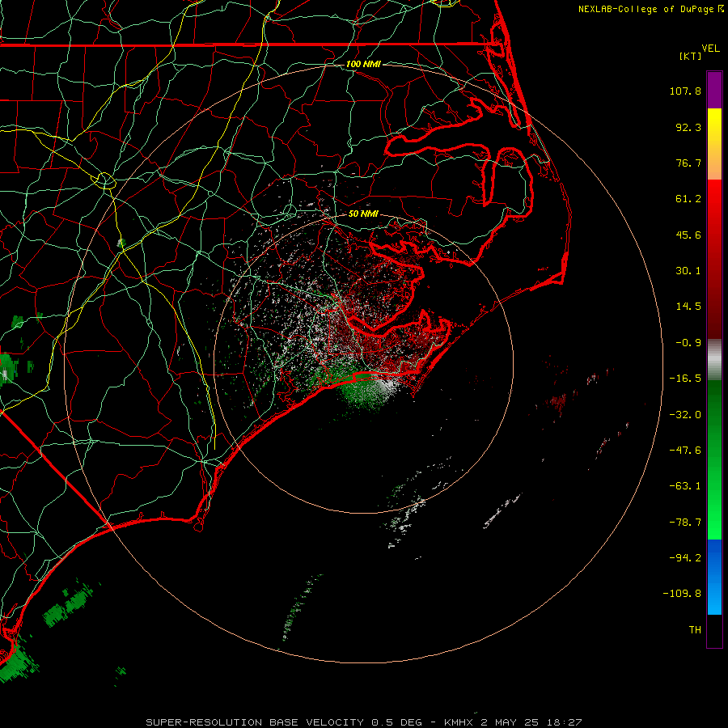Click the KMHX station identifier in caption
Viewport: 728px width, 728px height.
[459, 722]
